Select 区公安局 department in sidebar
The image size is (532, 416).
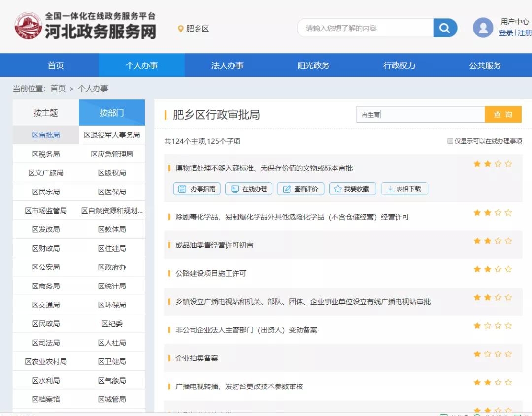pos(46,267)
